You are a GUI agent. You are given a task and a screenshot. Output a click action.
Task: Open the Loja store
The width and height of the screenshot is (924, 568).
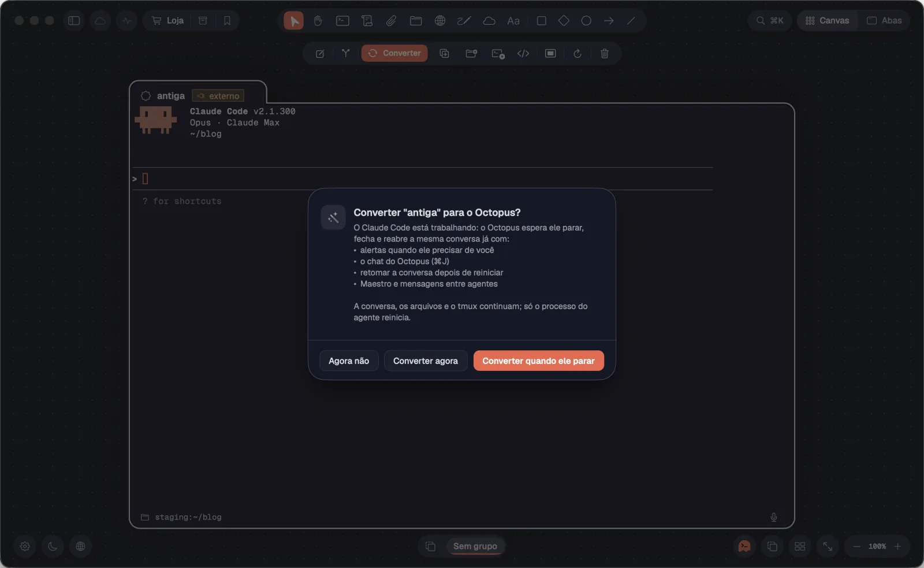pyautogui.click(x=167, y=21)
